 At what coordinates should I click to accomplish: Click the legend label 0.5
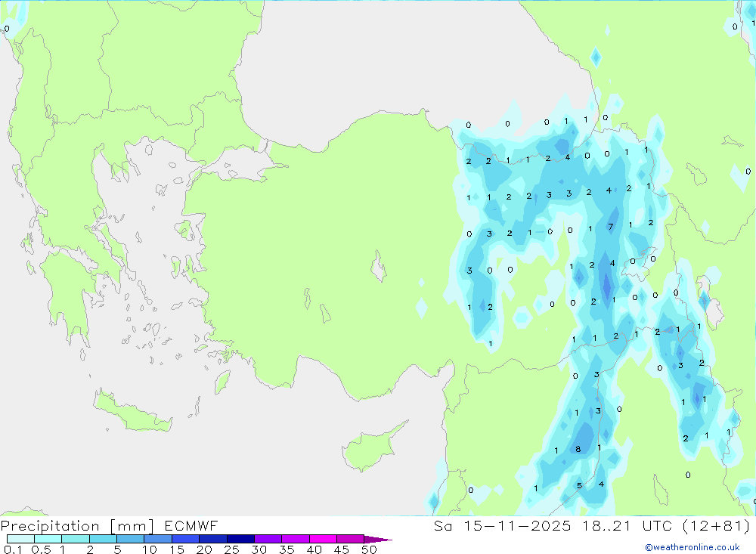click(x=41, y=549)
